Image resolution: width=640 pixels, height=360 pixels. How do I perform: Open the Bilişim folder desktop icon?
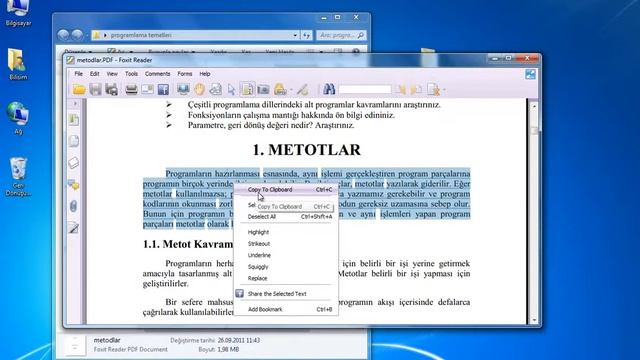[18, 64]
